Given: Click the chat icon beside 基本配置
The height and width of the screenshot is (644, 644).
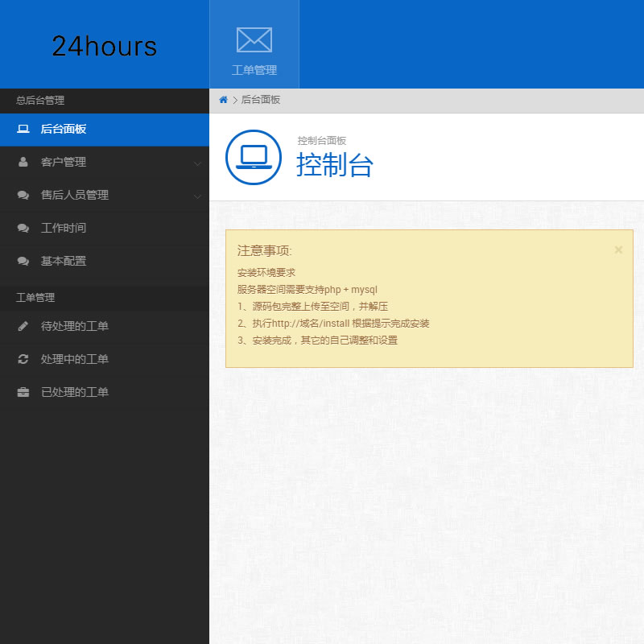Looking at the screenshot, I should pyautogui.click(x=23, y=261).
